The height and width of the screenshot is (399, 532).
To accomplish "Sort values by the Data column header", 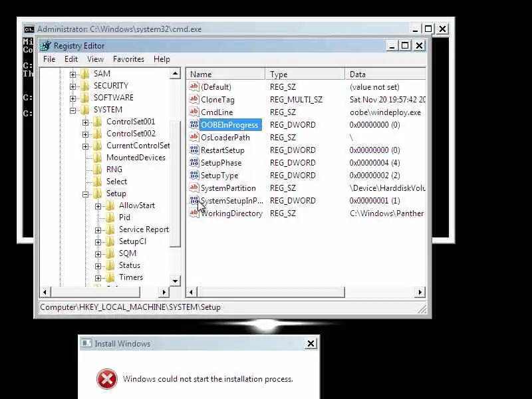I will [386, 74].
